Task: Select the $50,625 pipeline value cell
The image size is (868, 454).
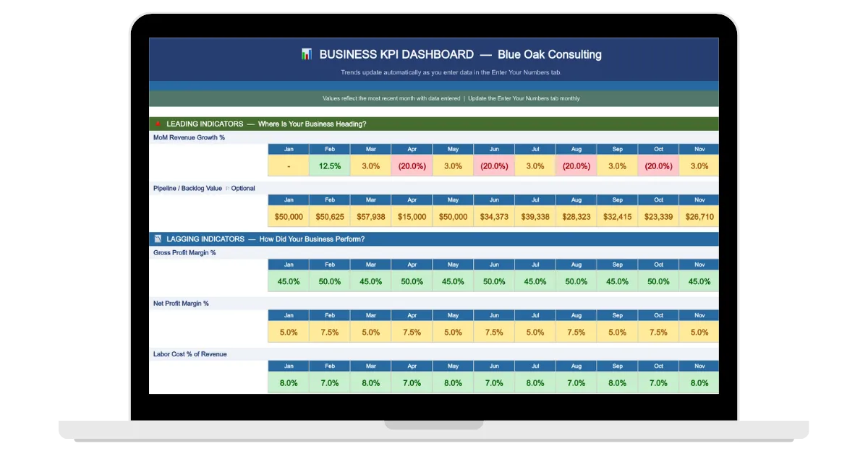Action: coord(330,216)
